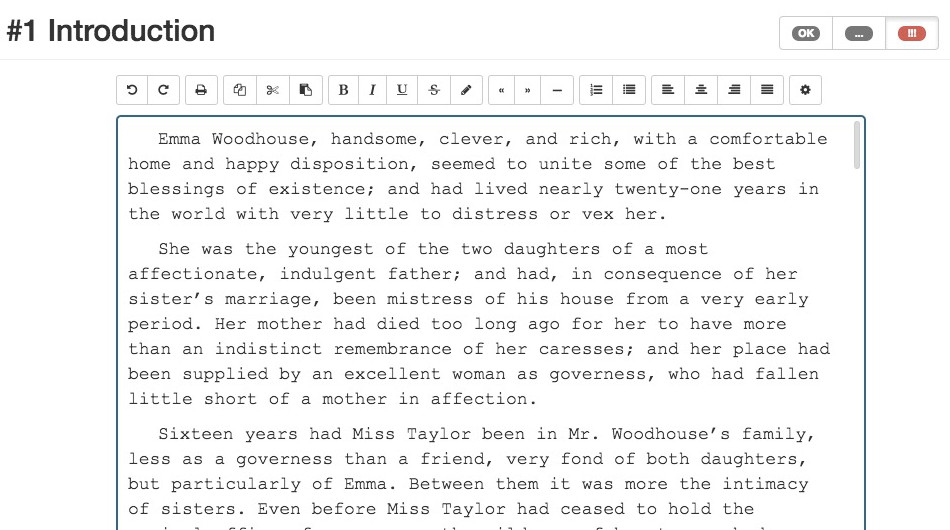Screen dimensions: 950x530
Task: Set status to red alert
Action: pyautogui.click(x=912, y=33)
